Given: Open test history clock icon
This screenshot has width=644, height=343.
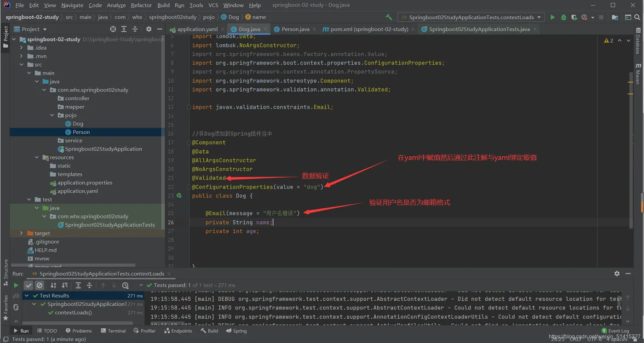Looking at the screenshot, I should tap(125, 286).
